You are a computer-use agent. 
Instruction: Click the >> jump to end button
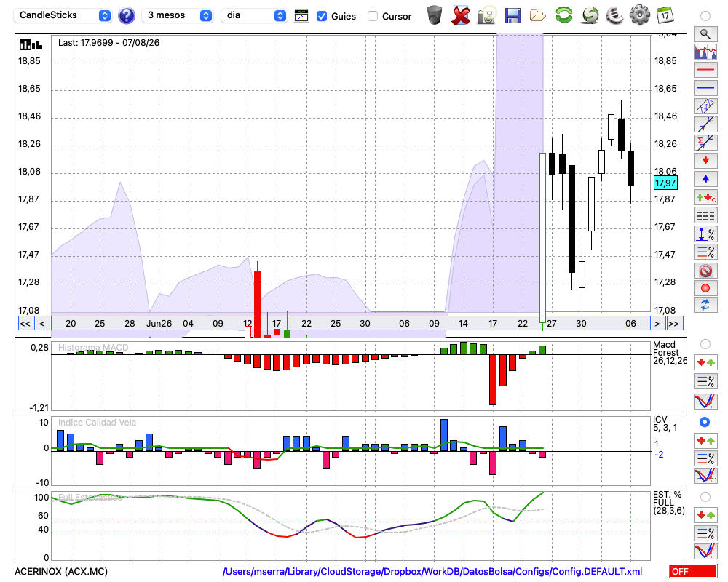673,324
